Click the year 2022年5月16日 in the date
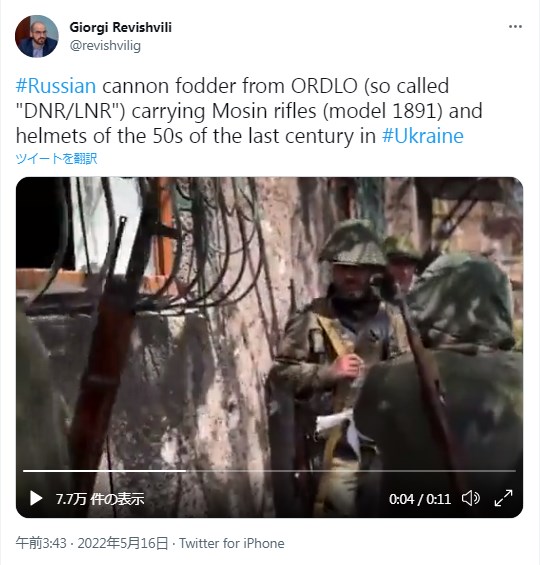The height and width of the screenshot is (565, 540). (x=123, y=543)
